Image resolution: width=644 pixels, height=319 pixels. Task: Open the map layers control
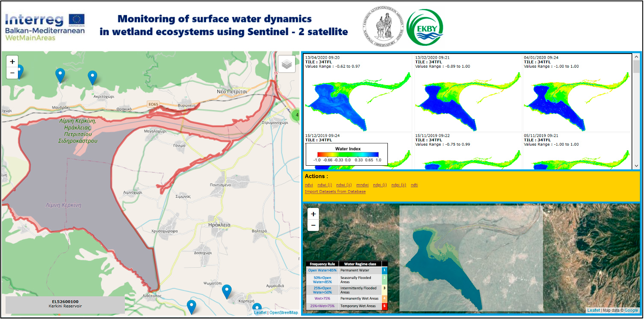tap(287, 64)
